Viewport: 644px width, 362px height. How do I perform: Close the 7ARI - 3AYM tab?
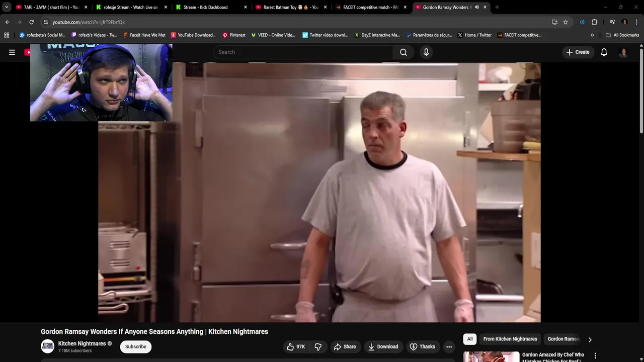click(x=86, y=7)
